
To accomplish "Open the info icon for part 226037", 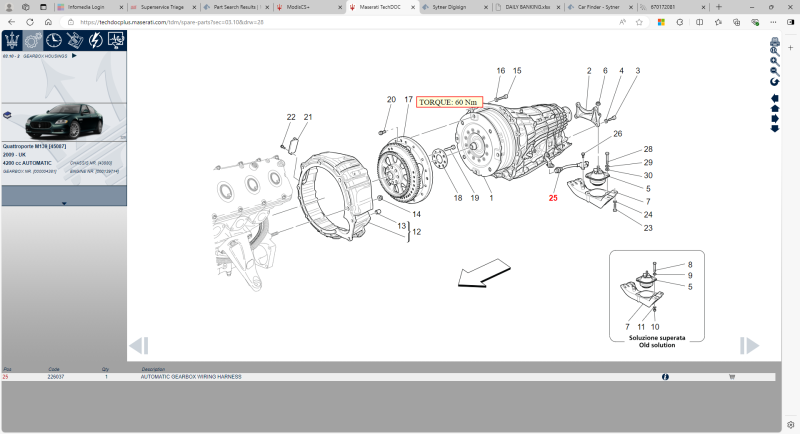I will (665, 377).
